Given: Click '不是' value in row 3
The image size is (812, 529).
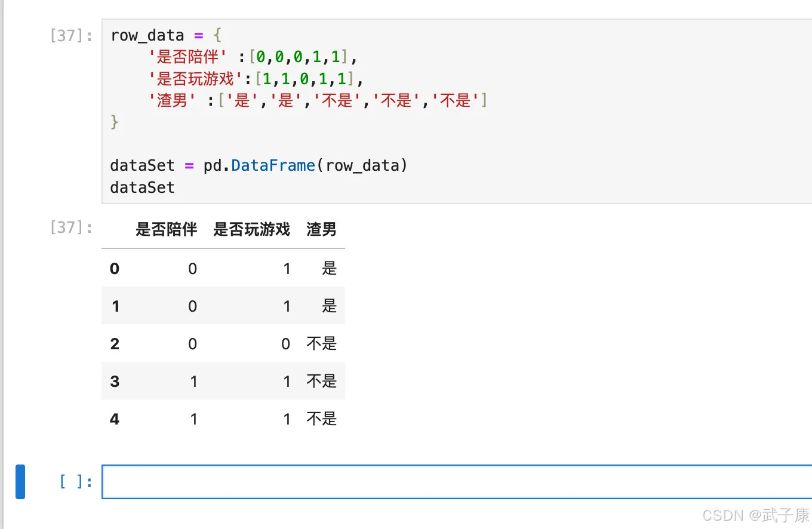Looking at the screenshot, I should [x=322, y=382].
